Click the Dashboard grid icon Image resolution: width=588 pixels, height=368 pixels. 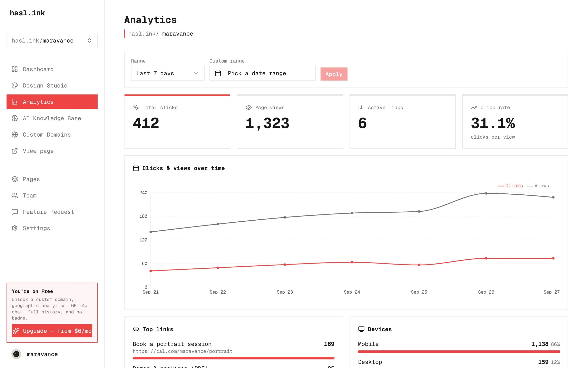tap(14, 69)
